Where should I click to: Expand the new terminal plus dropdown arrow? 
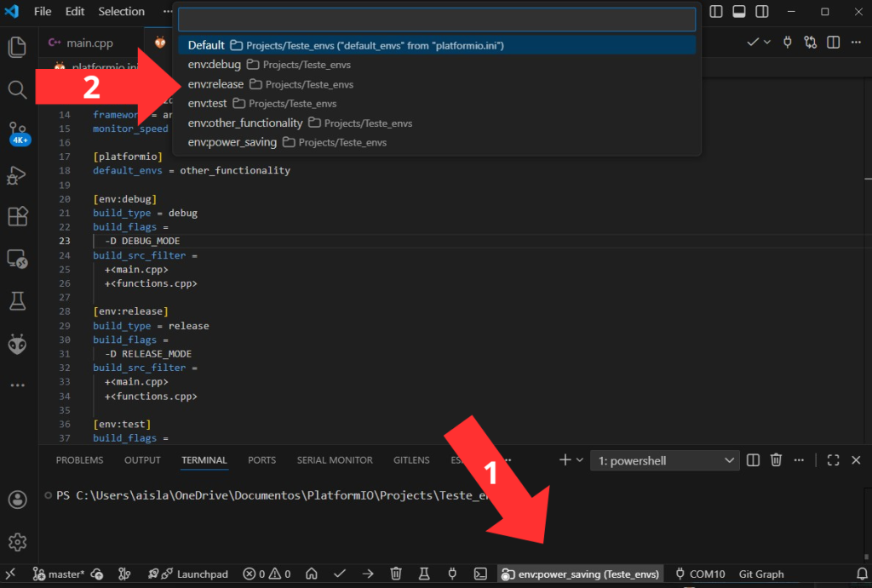coord(580,460)
